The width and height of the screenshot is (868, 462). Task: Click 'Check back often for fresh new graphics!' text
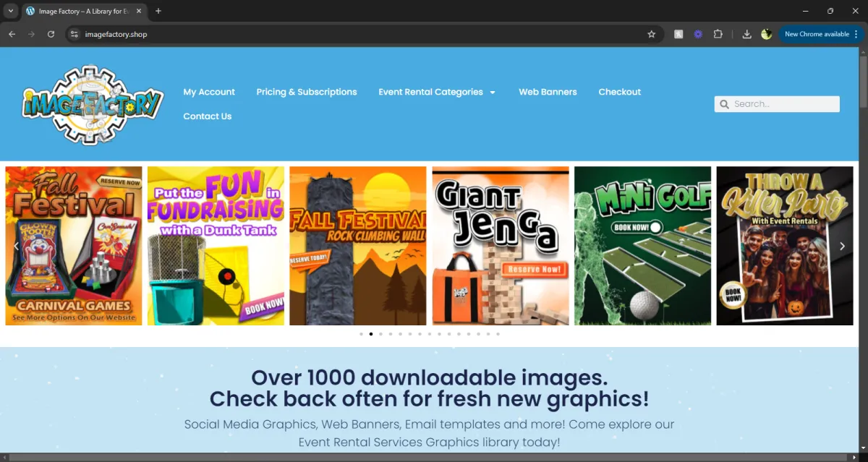pyautogui.click(x=429, y=399)
